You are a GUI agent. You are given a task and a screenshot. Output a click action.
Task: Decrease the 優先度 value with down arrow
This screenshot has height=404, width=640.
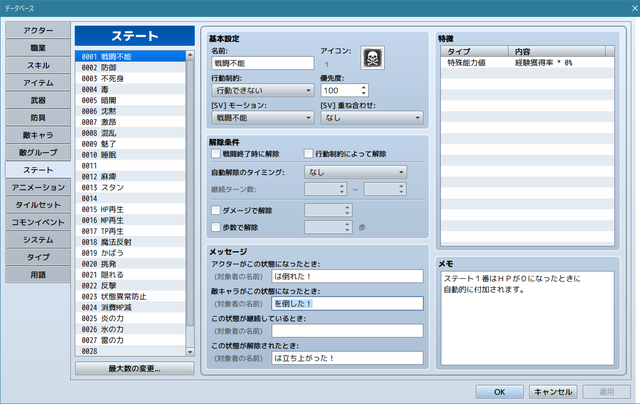click(364, 93)
